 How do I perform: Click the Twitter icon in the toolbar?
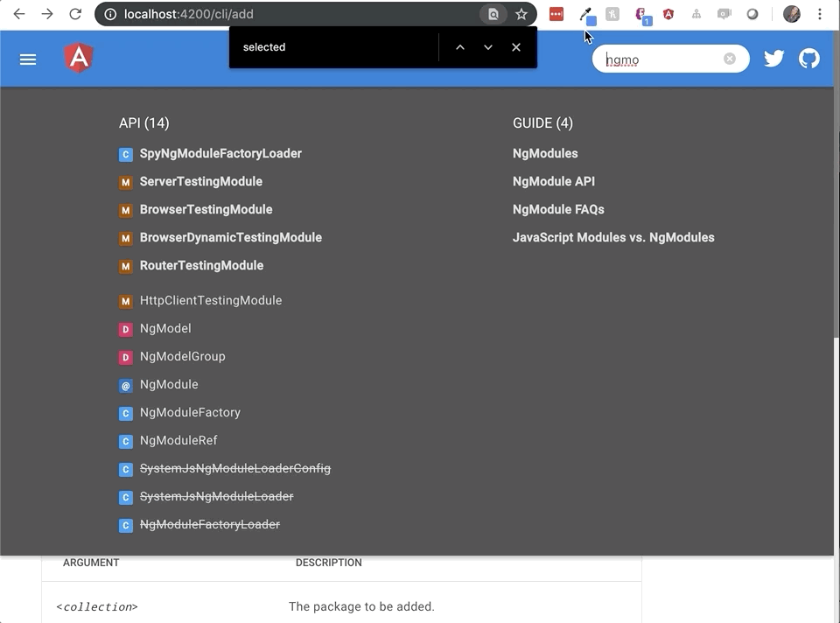773,58
